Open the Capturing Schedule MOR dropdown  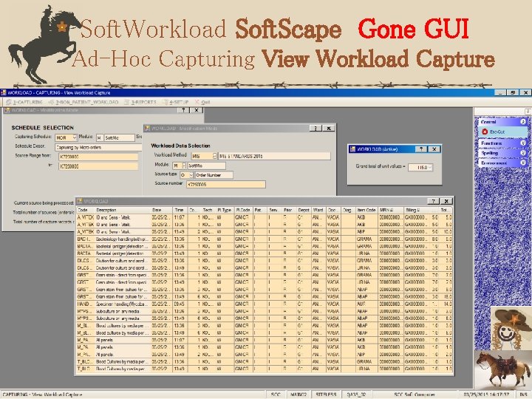pyautogui.click(x=74, y=137)
